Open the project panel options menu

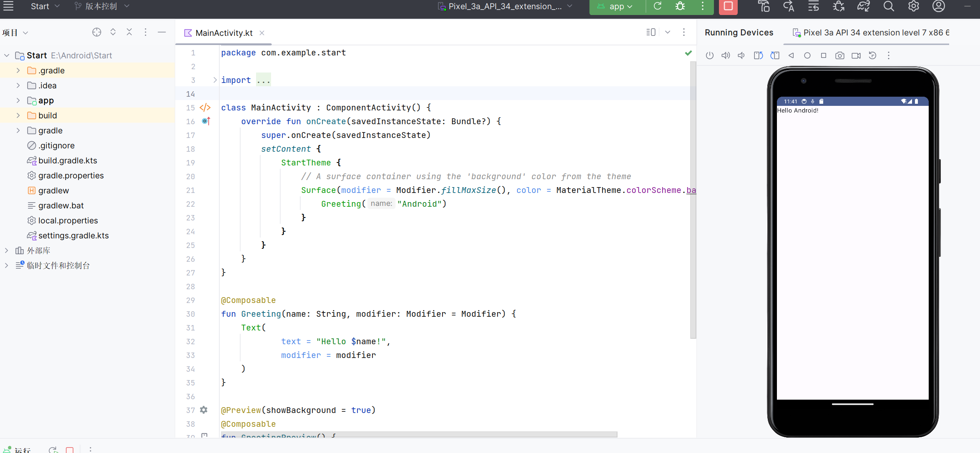146,32
